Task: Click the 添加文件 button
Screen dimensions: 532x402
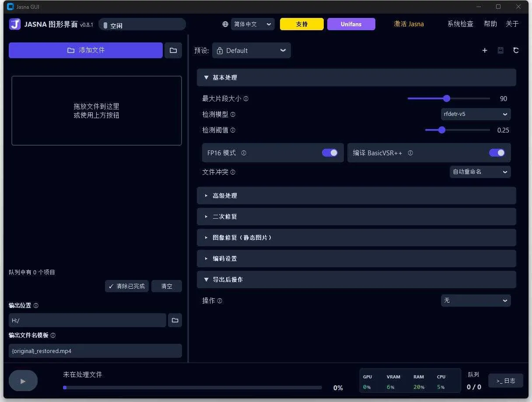Action: click(86, 50)
